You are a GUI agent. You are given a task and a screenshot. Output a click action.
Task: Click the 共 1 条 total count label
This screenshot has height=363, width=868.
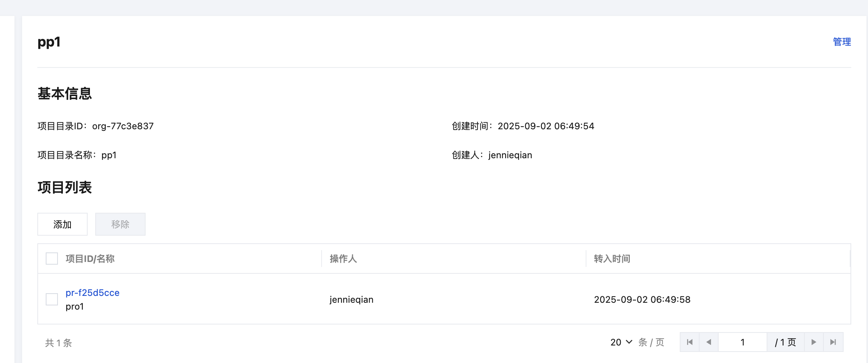tap(59, 343)
